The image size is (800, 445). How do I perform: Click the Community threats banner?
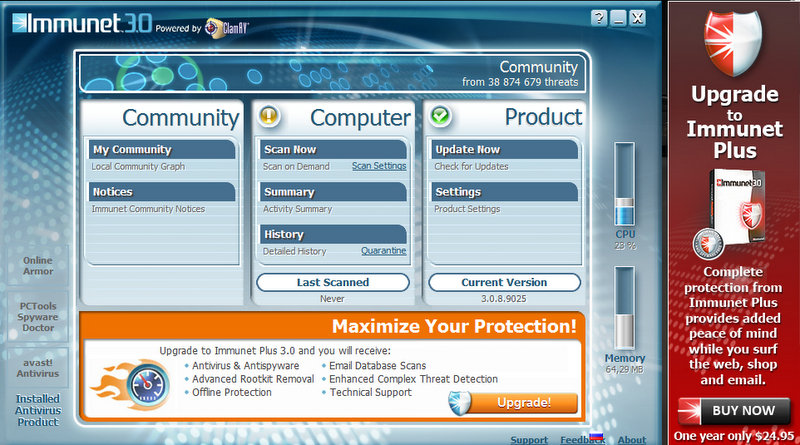coord(332,74)
